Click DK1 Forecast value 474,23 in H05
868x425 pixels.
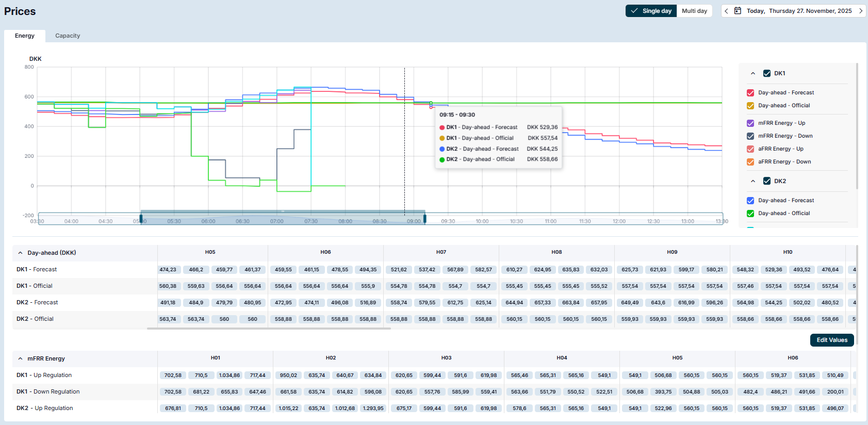pos(168,270)
